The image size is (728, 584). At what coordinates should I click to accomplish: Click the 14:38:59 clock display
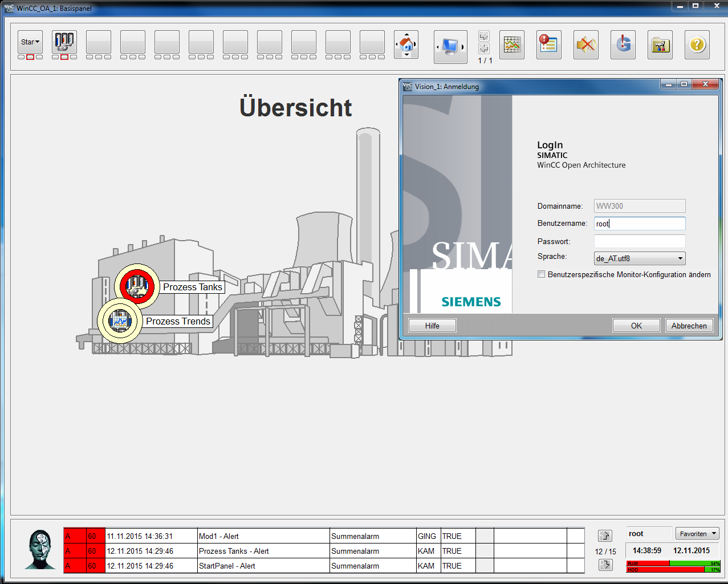647,550
